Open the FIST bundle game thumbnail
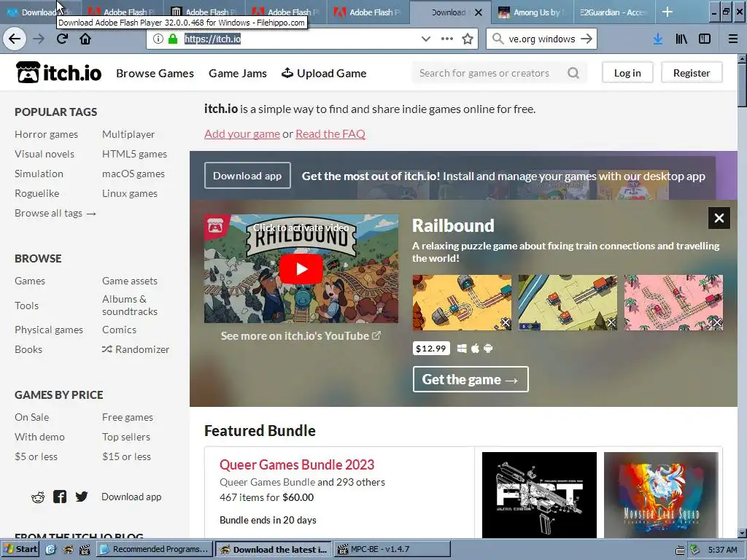The width and height of the screenshot is (747, 560). coord(539,495)
